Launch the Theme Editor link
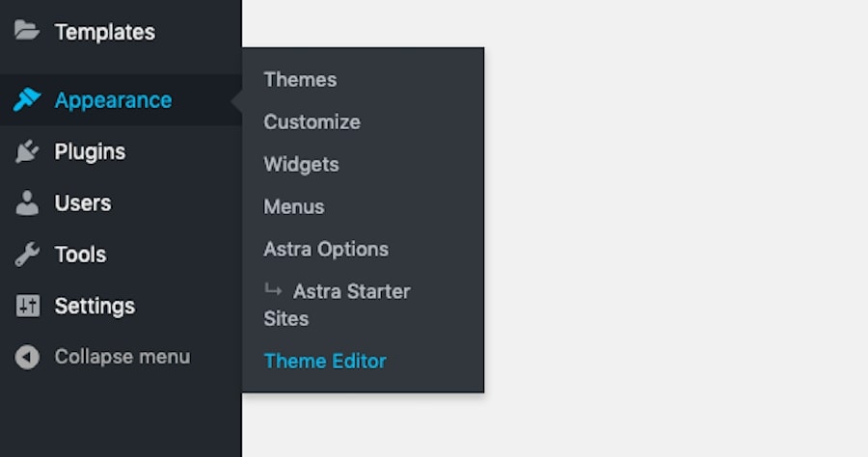The width and height of the screenshot is (868, 457). coord(325,361)
